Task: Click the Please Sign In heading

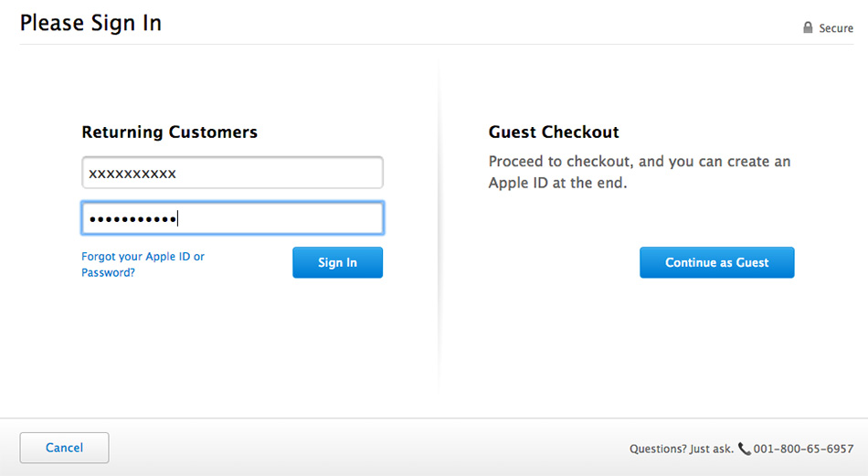Action: point(90,23)
